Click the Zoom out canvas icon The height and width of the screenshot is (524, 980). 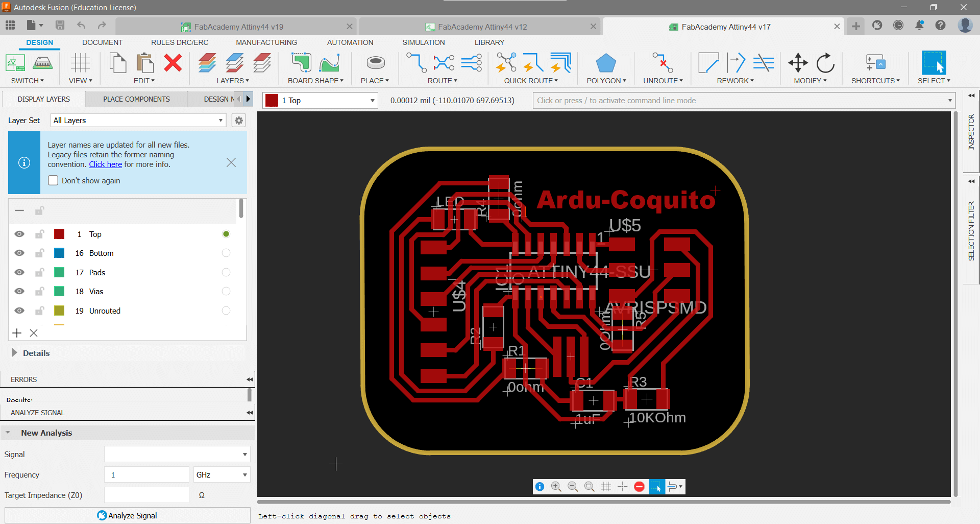tap(573, 487)
